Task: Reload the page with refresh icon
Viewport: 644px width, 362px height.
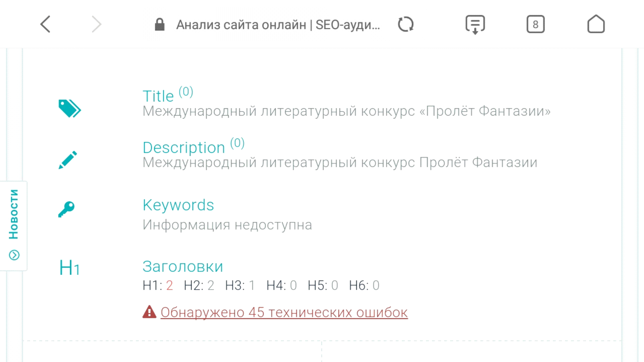Action: click(406, 24)
